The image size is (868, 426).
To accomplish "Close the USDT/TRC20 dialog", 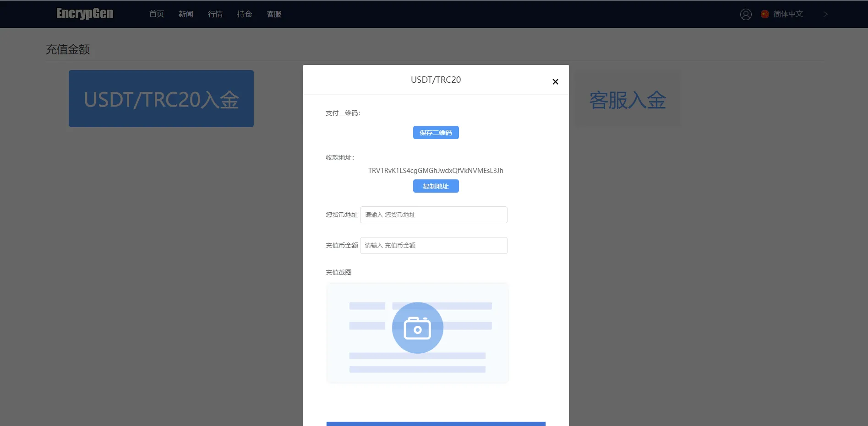I will point(555,81).
